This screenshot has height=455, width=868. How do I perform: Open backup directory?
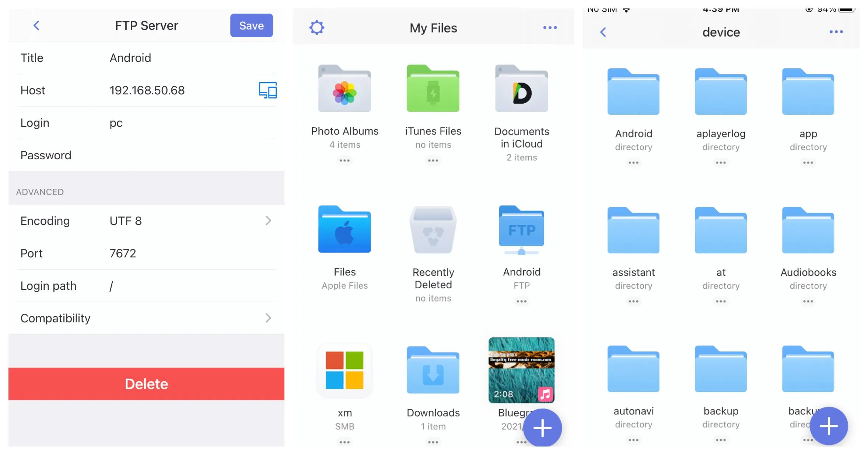[721, 368]
